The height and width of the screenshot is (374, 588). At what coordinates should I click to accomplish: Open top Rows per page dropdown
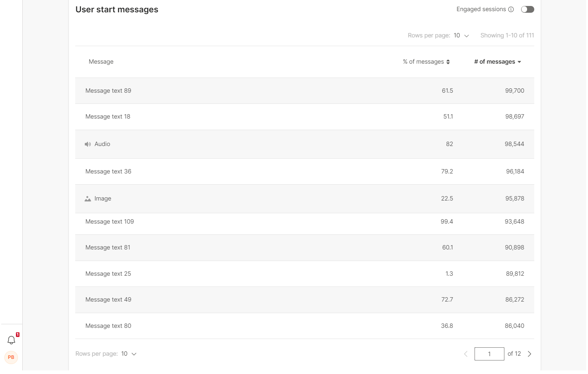pos(461,36)
